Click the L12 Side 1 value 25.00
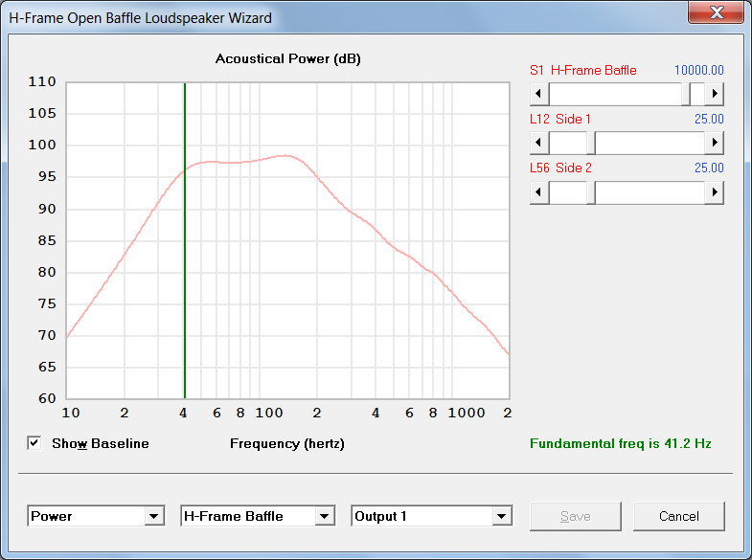Viewport: 752px width, 560px height. tap(709, 119)
